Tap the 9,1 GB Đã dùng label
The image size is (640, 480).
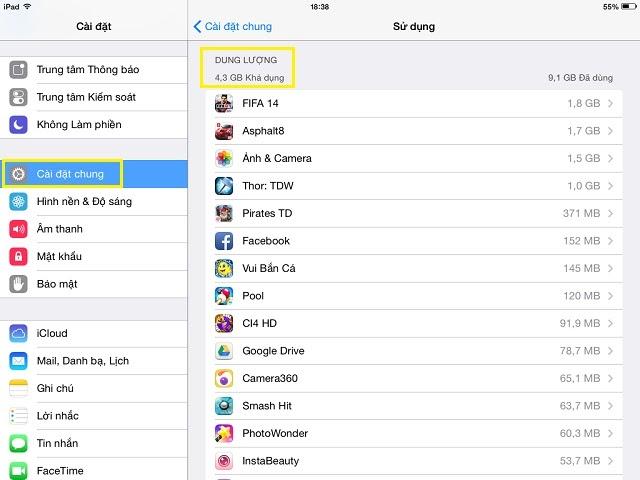tap(580, 78)
